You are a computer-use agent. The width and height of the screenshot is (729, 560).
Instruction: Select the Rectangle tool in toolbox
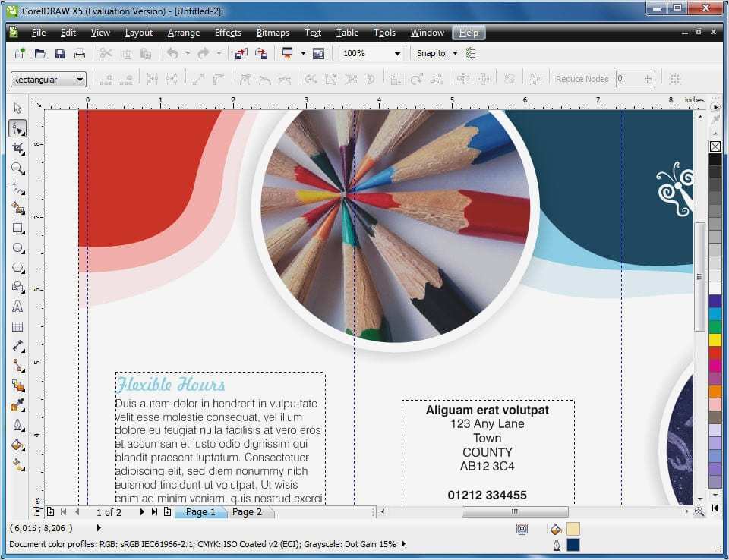point(17,228)
